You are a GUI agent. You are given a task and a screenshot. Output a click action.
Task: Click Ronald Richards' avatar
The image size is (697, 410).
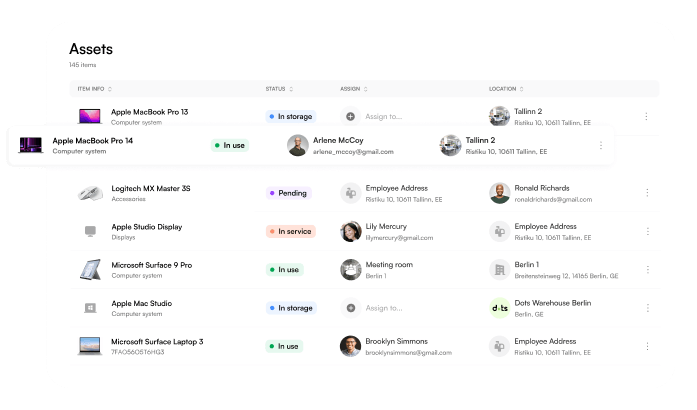[x=500, y=193]
